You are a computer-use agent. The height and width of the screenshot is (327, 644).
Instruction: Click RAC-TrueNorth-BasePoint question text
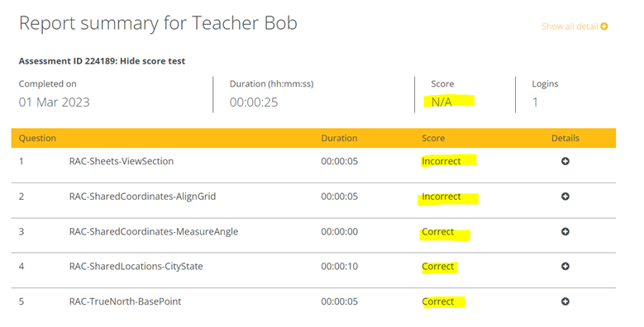pyautogui.click(x=125, y=301)
